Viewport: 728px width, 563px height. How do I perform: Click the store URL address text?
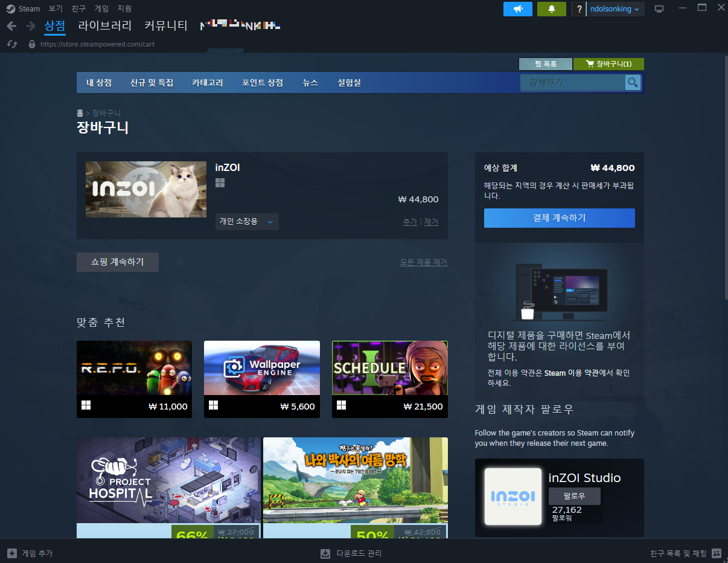98,44
